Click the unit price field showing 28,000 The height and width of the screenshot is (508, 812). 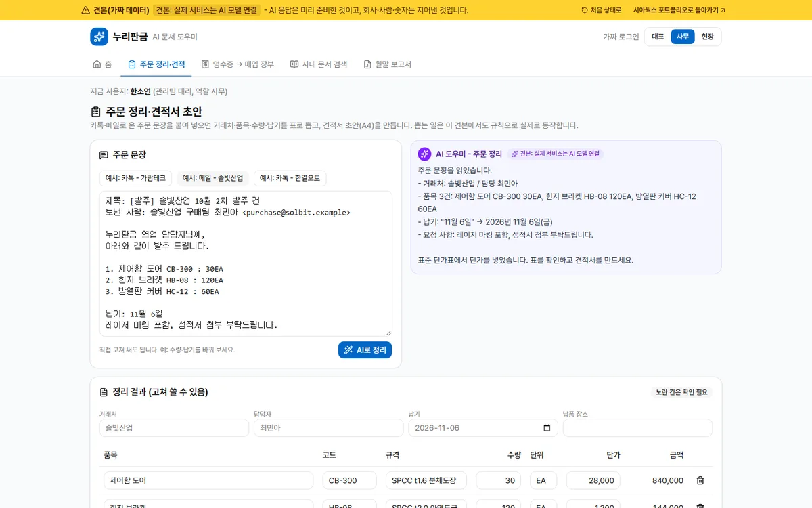[593, 480]
